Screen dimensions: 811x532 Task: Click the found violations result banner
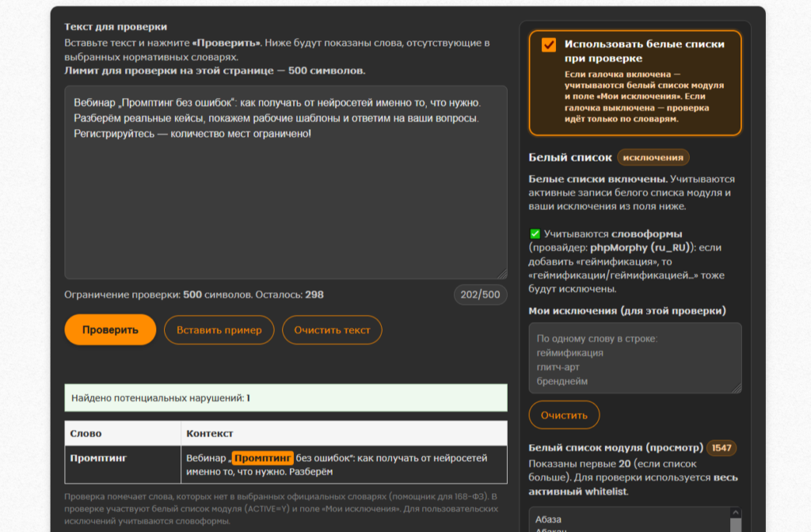point(285,397)
